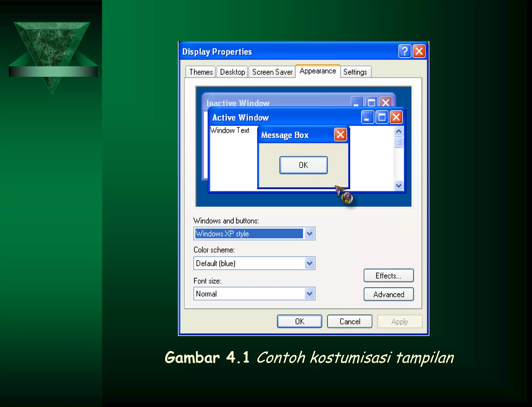Expand the Font size dropdown
Viewport: 532px width, 407px height.
309,294
